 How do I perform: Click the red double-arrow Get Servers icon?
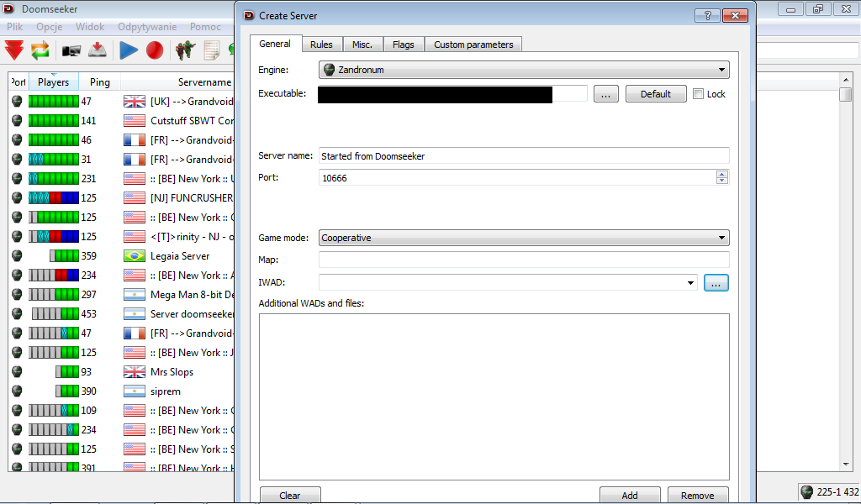click(x=14, y=50)
